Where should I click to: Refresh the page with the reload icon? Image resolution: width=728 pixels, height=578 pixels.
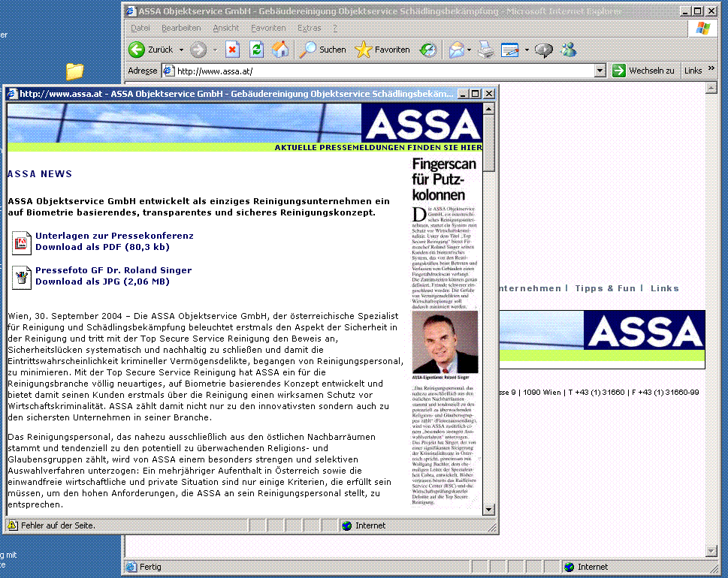click(x=257, y=50)
